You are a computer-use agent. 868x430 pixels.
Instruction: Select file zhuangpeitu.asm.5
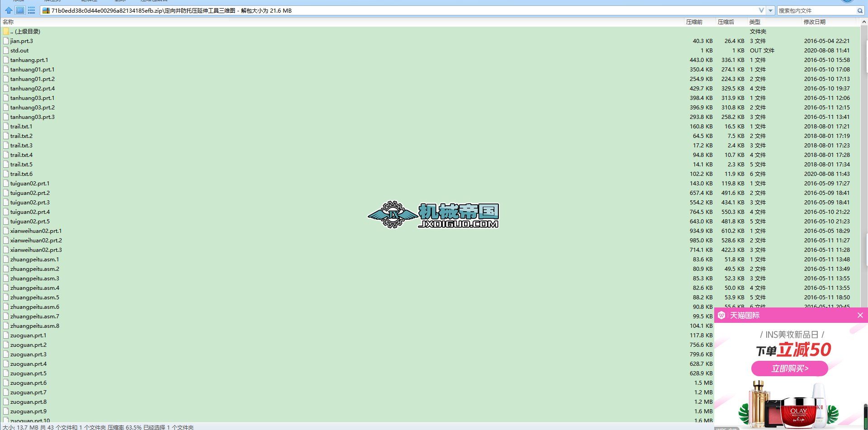click(x=34, y=297)
